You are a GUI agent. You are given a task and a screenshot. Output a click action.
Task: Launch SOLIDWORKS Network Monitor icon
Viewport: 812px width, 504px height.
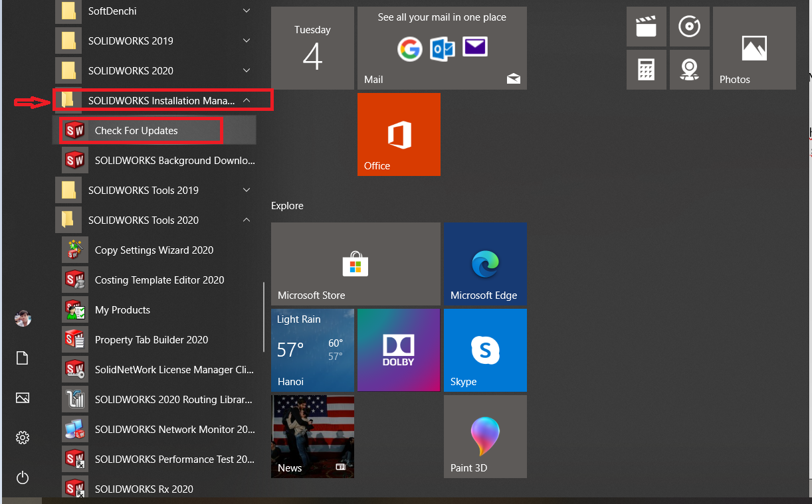point(75,430)
